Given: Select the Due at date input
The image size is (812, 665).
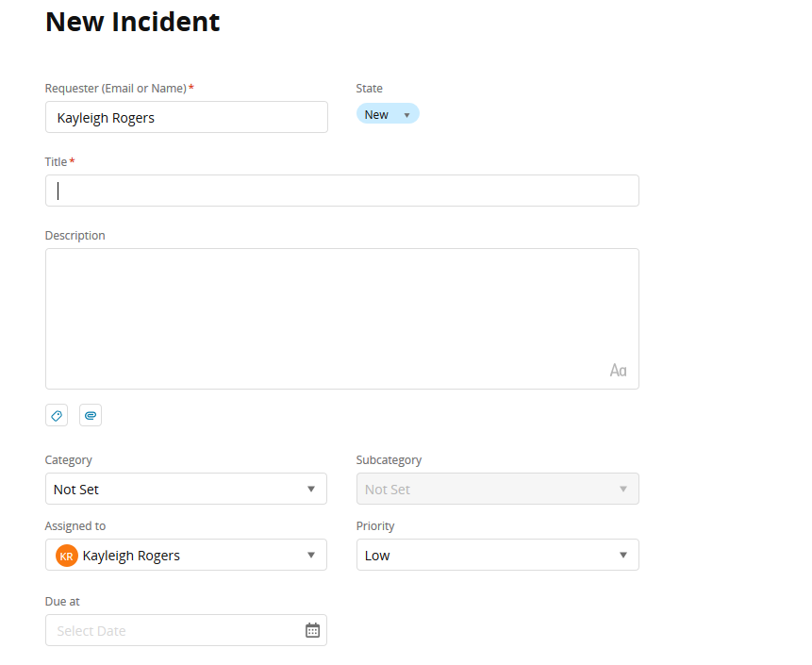Looking at the screenshot, I should tap(174, 630).
